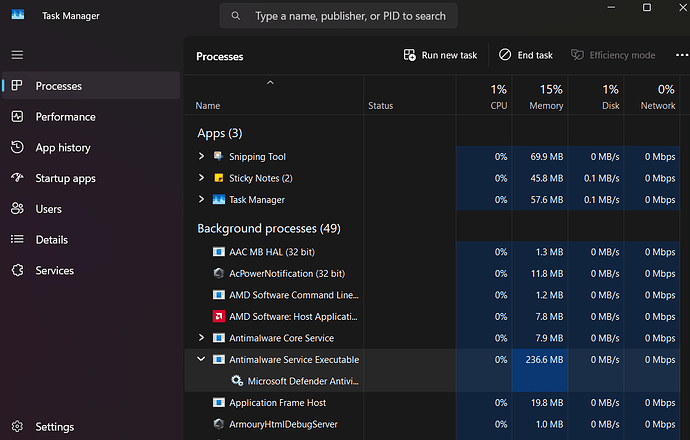Open Services via puzzle icon
690x440 pixels.
pyautogui.click(x=17, y=270)
